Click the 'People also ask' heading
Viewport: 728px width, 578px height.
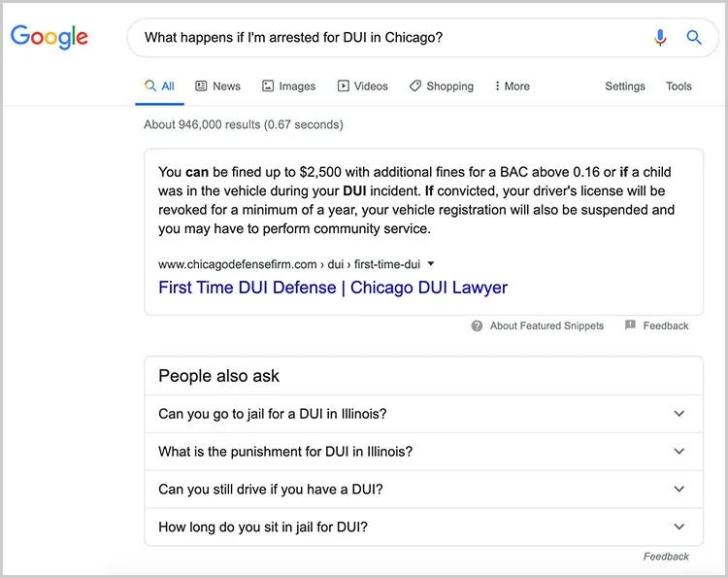pos(218,376)
